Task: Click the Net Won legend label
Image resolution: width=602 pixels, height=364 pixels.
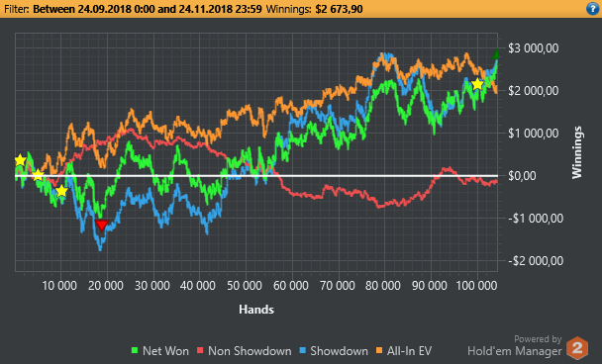Action: pos(165,351)
